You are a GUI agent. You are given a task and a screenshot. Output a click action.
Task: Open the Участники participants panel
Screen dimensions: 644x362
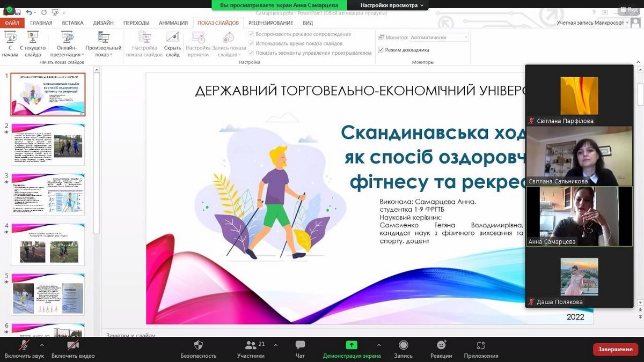(251, 345)
